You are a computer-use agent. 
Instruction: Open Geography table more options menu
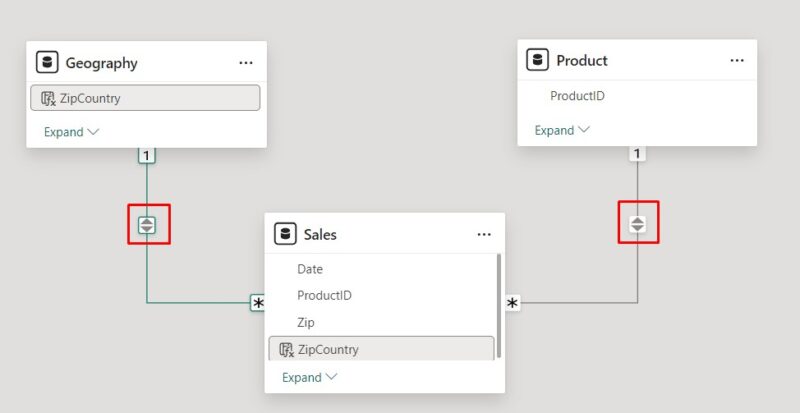tap(246, 62)
